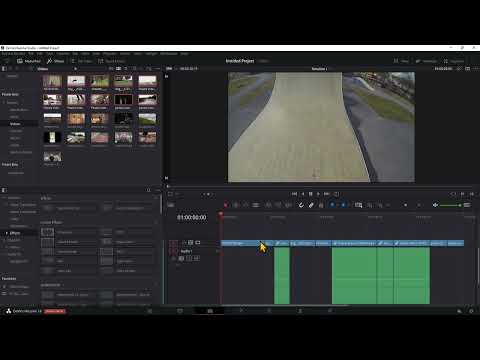The height and width of the screenshot is (360, 480).
Task: Switch to the Deliver page
Action: coord(330,311)
